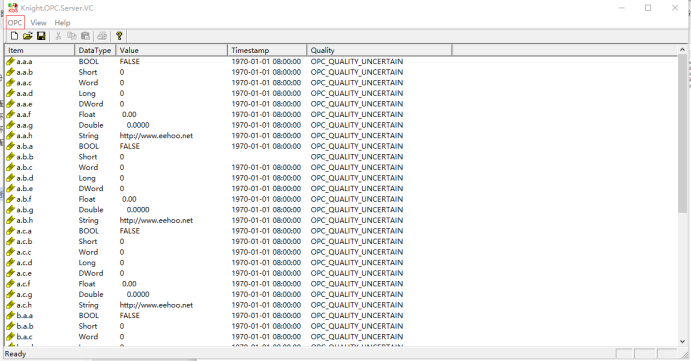Click the Copy toolbar icon
The width and height of the screenshot is (691, 361).
tap(71, 36)
